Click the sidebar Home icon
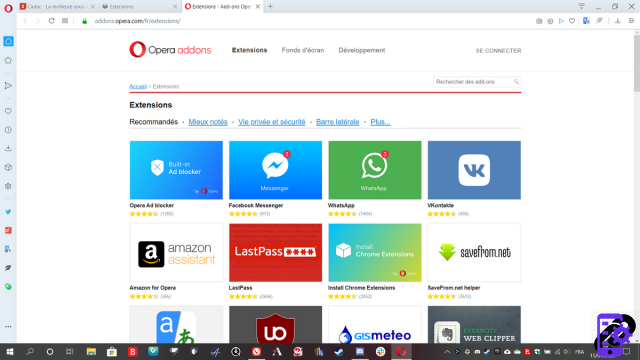The image size is (640, 360). pyautogui.click(x=8, y=41)
